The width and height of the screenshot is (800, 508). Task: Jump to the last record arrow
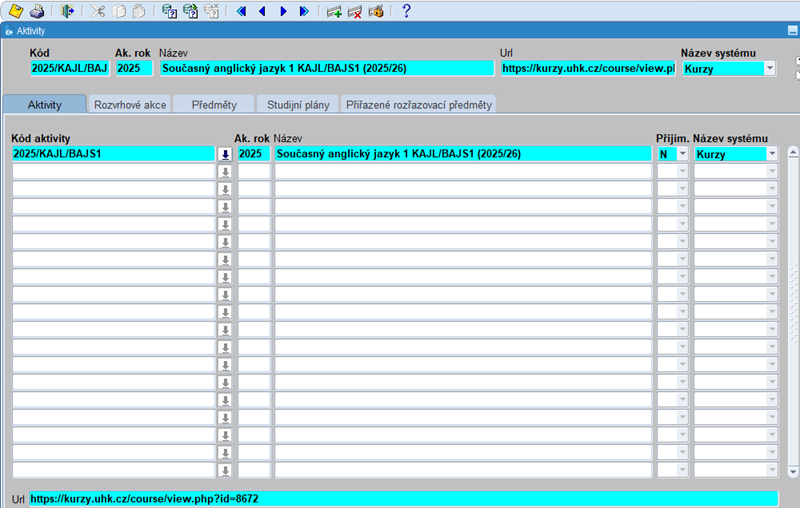[304, 11]
